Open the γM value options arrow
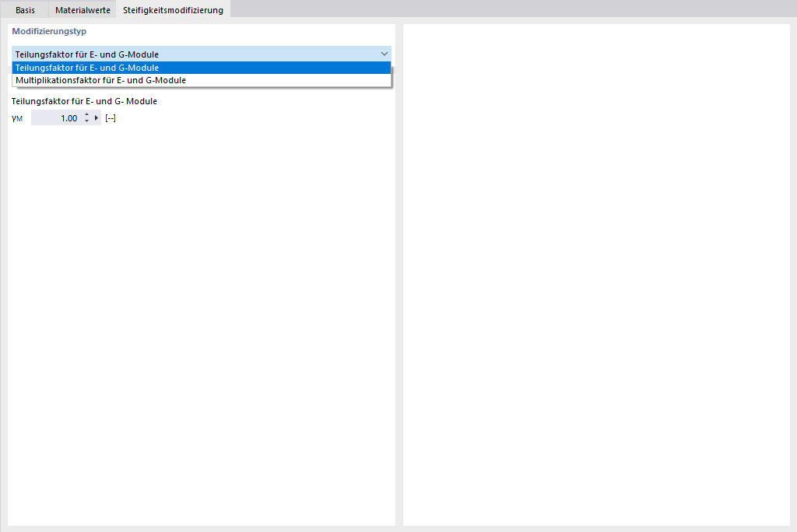Screen dimensions: 797x532 point(96,118)
